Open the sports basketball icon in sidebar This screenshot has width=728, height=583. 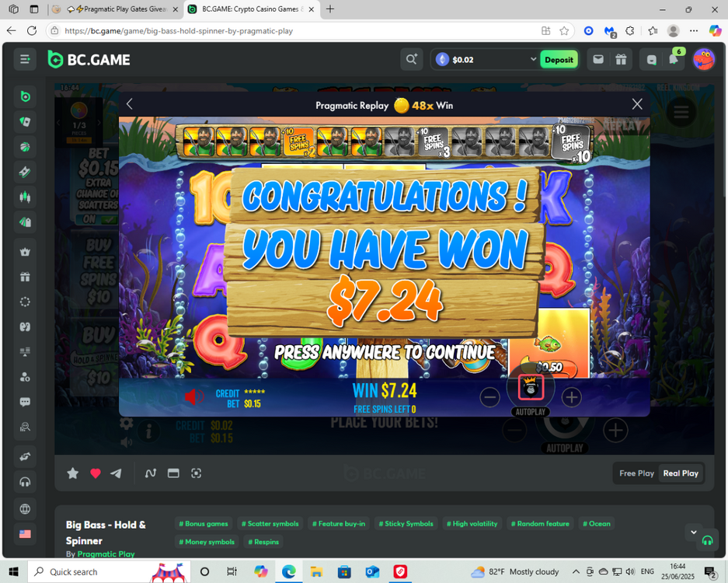[25, 147]
